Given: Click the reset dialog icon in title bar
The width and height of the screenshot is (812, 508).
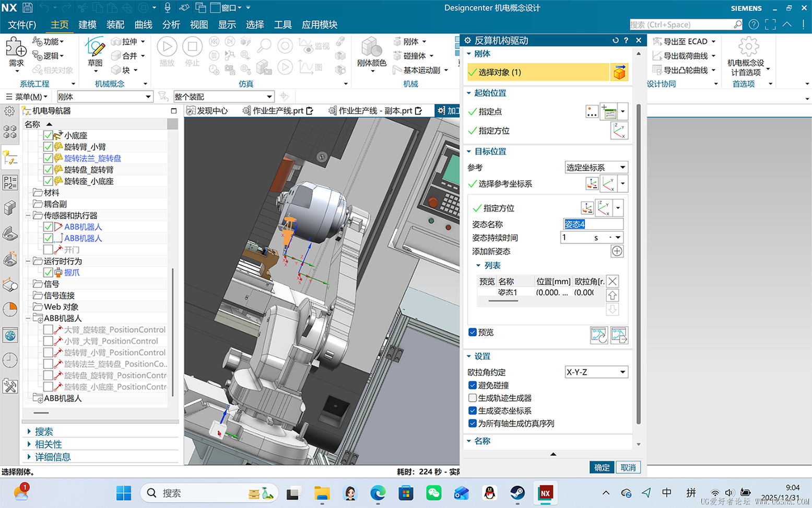Looking at the screenshot, I should click(x=615, y=40).
